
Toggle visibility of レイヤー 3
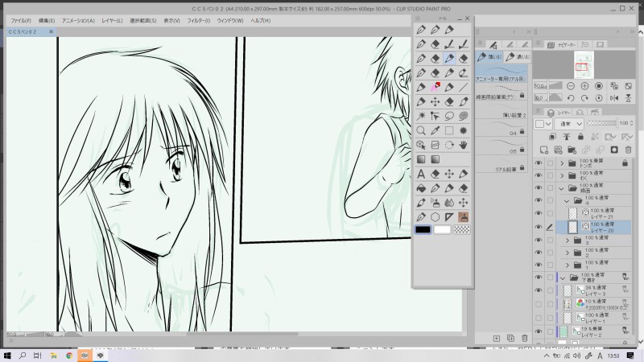pyautogui.click(x=538, y=290)
